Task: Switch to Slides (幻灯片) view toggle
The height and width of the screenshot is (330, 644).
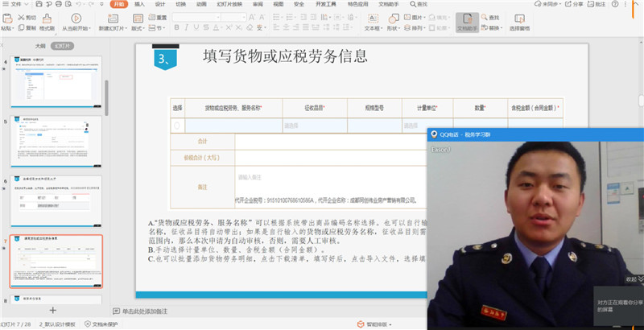Action: 63,46
